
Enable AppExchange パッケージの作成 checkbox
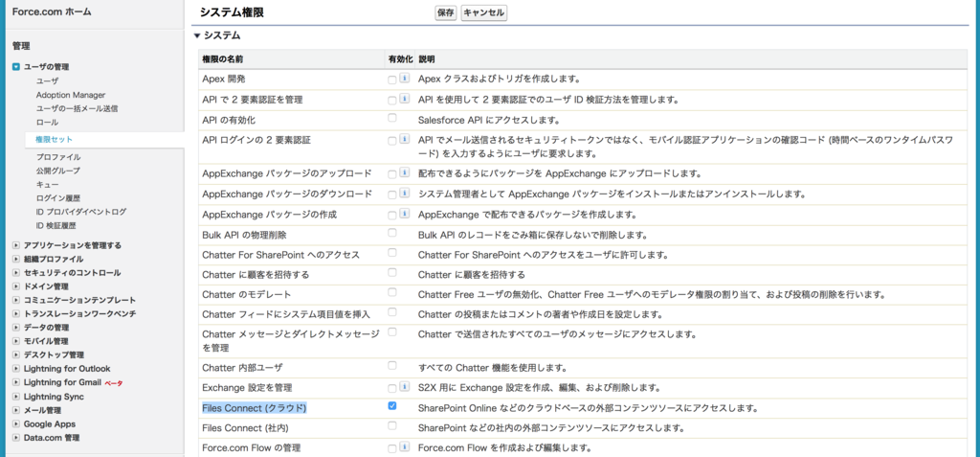point(391,216)
